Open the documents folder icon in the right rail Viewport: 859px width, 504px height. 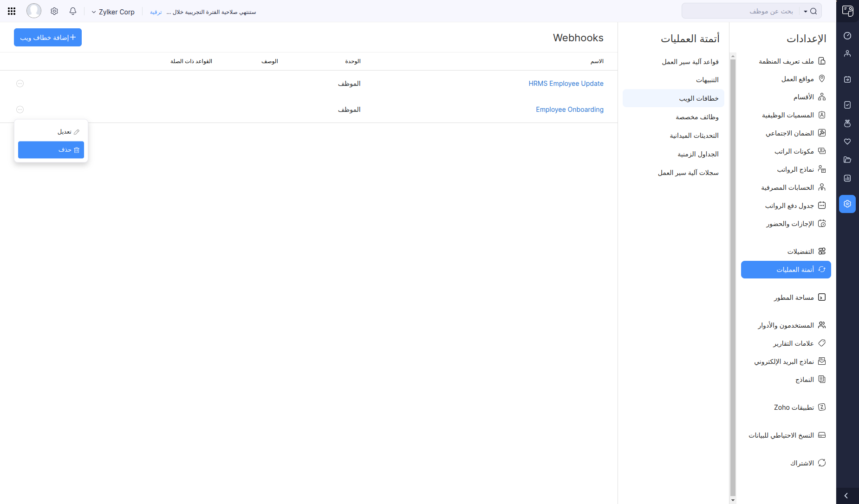click(x=847, y=160)
